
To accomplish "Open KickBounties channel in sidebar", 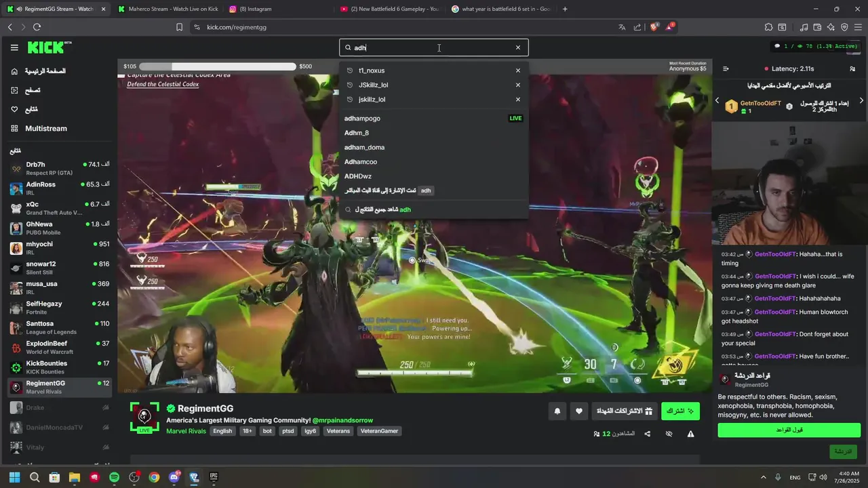I will click(x=59, y=367).
